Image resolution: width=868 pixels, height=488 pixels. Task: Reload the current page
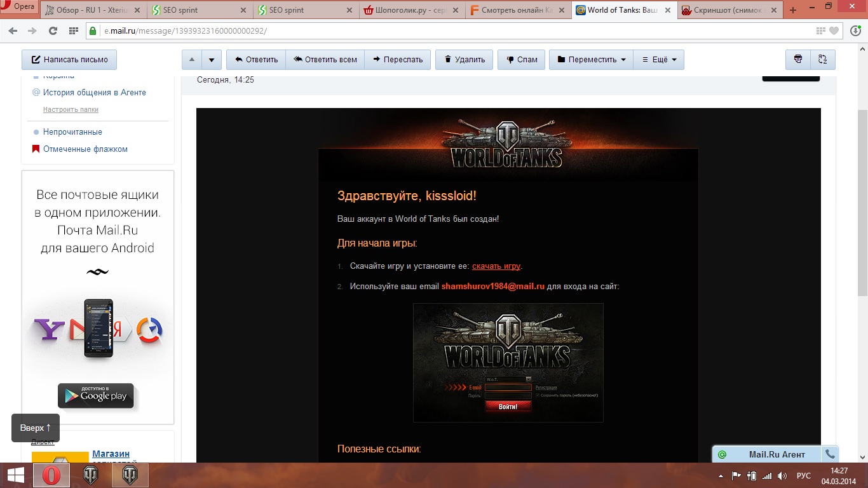click(x=53, y=30)
